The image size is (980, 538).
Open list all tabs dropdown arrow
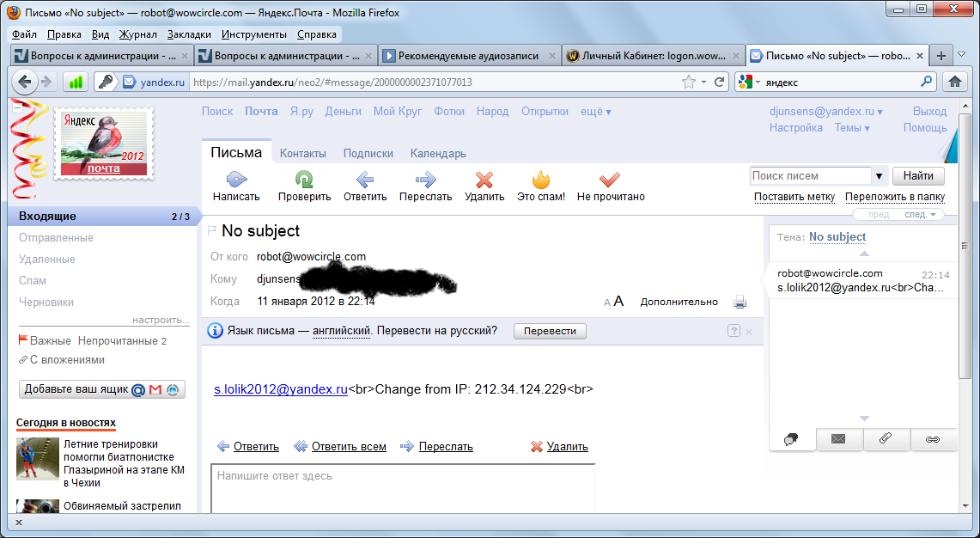[962, 55]
